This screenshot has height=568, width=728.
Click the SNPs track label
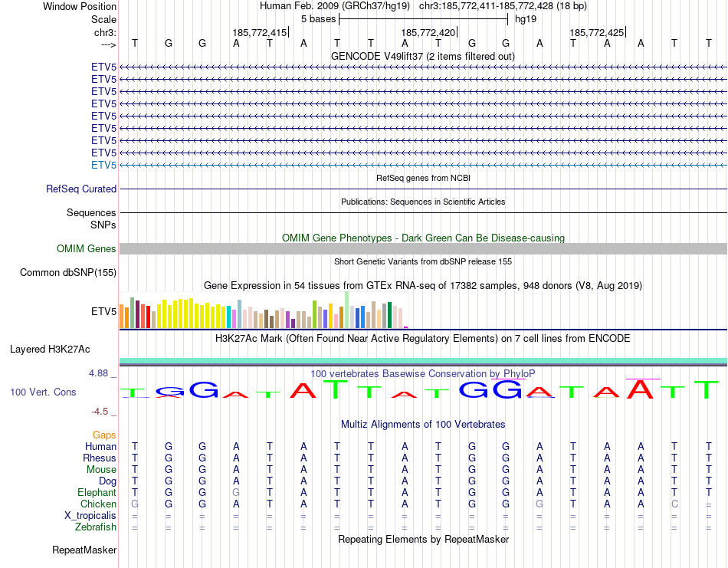pyautogui.click(x=103, y=225)
